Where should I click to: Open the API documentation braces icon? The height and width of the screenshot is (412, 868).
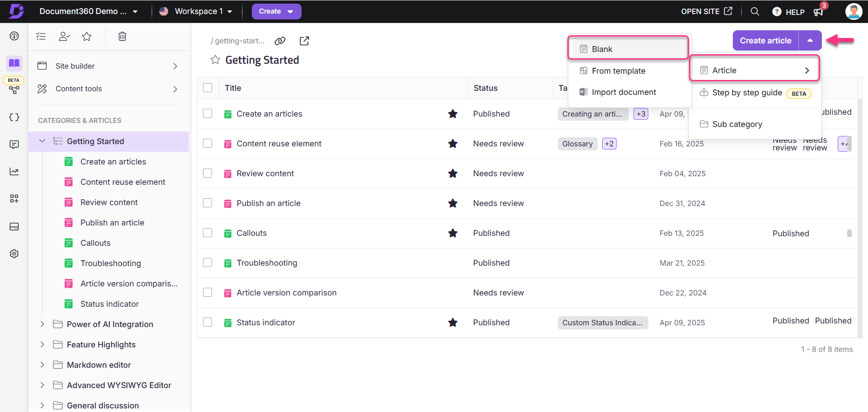(x=14, y=117)
